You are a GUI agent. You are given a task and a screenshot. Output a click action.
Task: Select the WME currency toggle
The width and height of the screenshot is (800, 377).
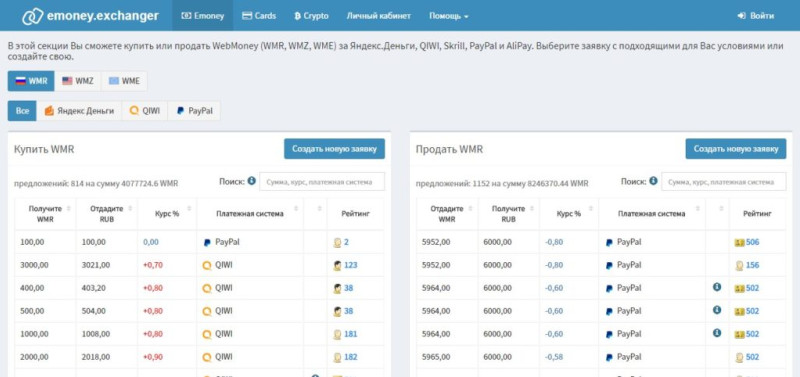(x=124, y=81)
